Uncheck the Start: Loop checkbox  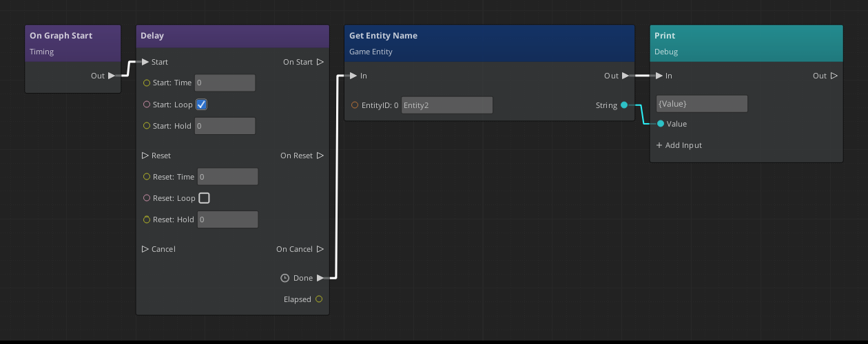coord(202,105)
